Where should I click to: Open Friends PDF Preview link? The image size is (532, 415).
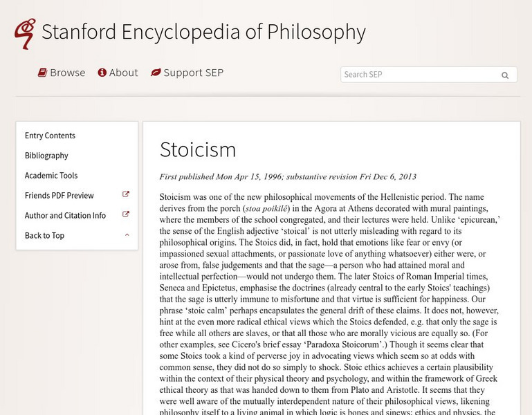coord(59,196)
